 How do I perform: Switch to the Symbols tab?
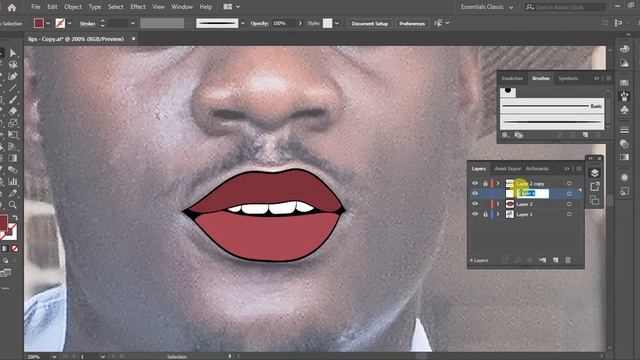(568, 78)
